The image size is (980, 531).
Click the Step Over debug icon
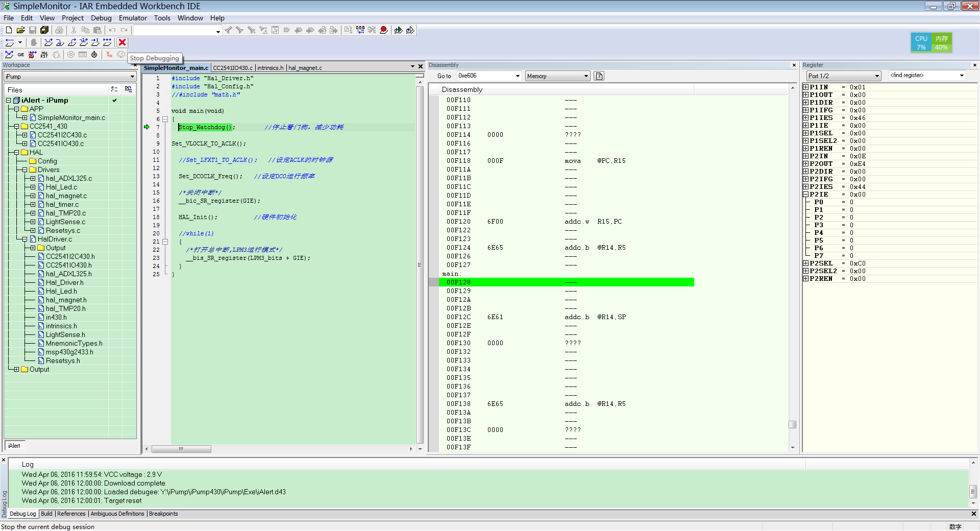[48, 42]
